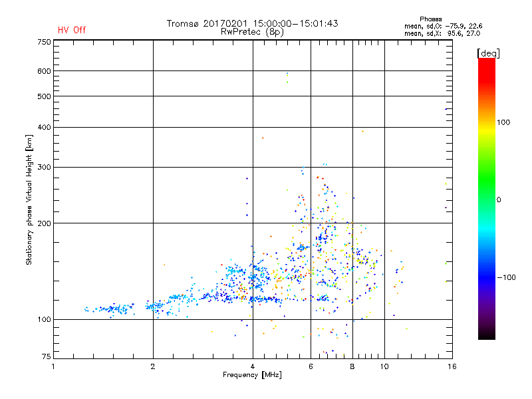Select the "mean, sd,O: -75.9, 22.6" line
The height and width of the screenshot is (399, 532).
click(x=443, y=26)
